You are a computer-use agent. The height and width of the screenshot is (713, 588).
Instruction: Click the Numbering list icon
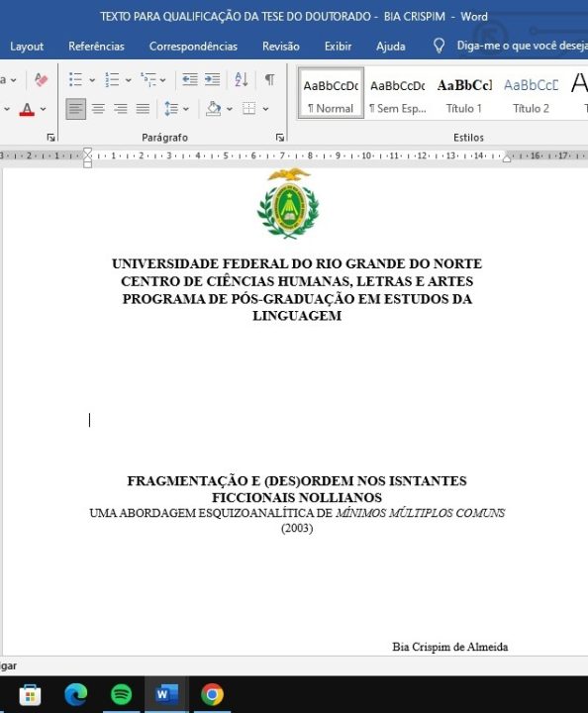pyautogui.click(x=112, y=79)
